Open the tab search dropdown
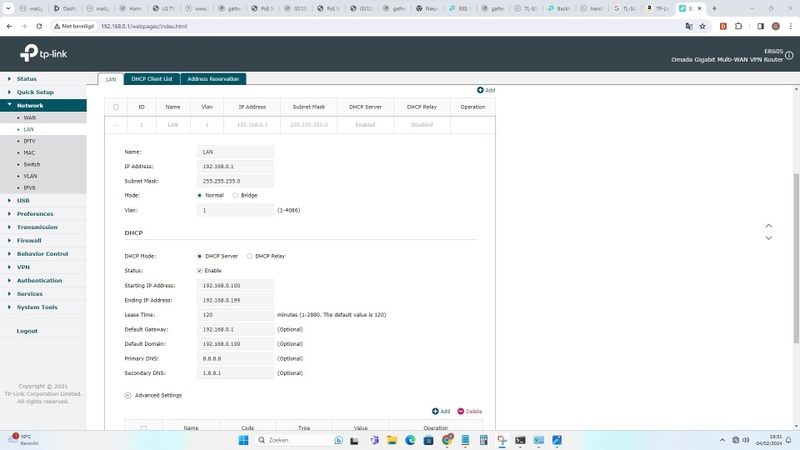Image resolution: width=800 pixels, height=450 pixels. pyautogui.click(x=8, y=8)
